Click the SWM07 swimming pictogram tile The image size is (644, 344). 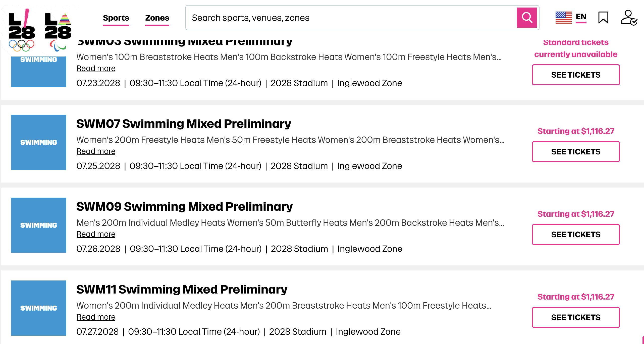(x=38, y=142)
